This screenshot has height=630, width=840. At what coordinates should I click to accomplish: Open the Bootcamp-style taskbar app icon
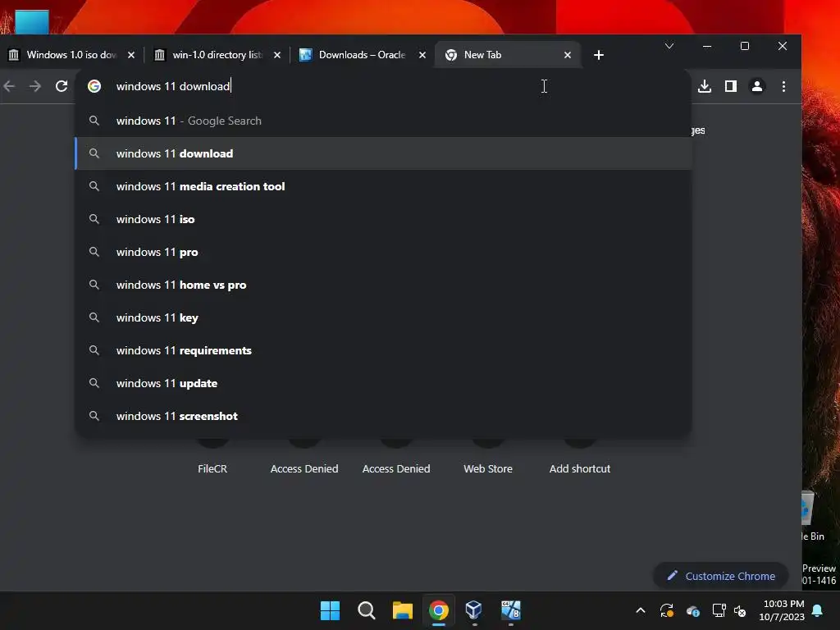tap(510, 610)
